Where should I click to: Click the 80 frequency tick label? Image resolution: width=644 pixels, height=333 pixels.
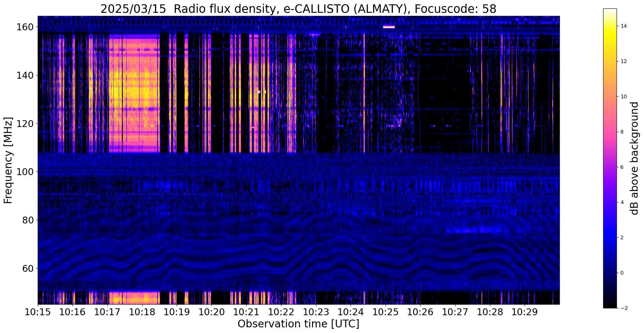pyautogui.click(x=28, y=220)
